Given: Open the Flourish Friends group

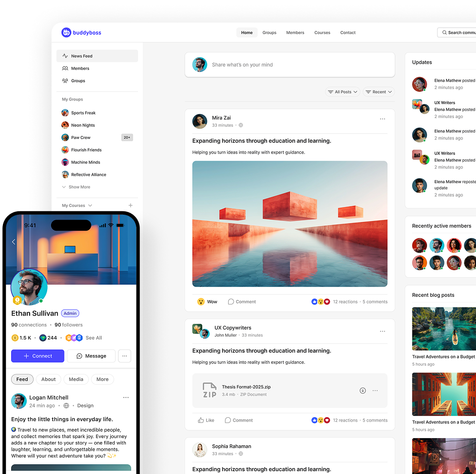Looking at the screenshot, I should pyautogui.click(x=82, y=150).
